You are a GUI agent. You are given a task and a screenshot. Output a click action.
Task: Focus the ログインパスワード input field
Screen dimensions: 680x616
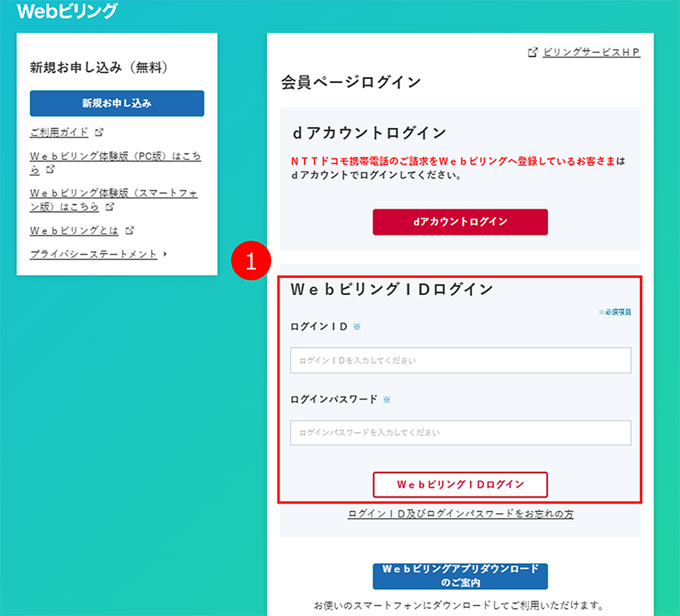tap(460, 432)
